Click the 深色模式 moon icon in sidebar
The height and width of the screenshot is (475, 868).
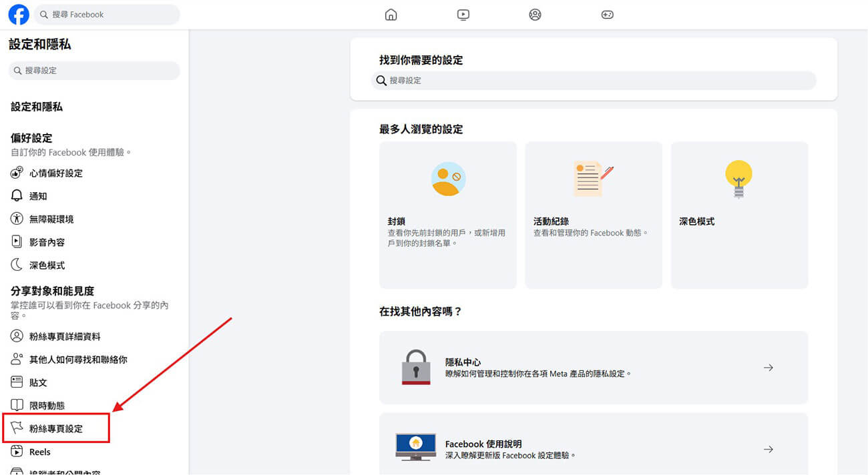click(17, 265)
